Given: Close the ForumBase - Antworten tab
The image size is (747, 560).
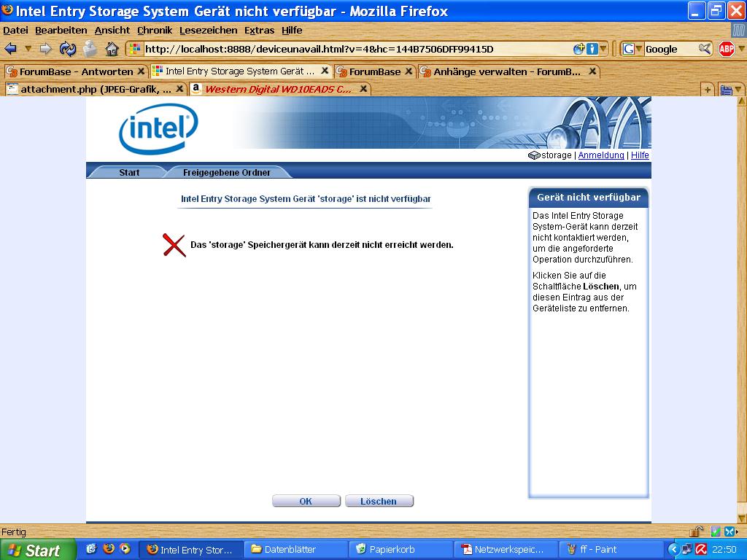Looking at the screenshot, I should coord(141,71).
